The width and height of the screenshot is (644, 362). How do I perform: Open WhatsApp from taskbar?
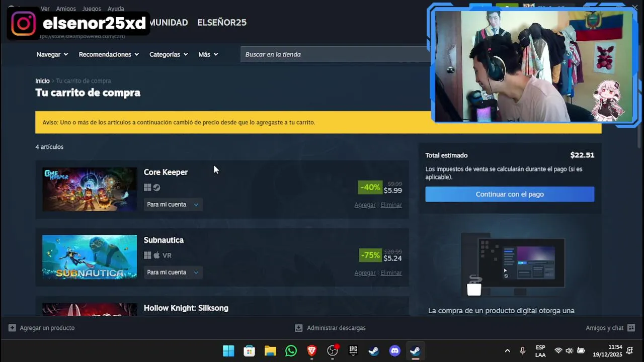291,351
